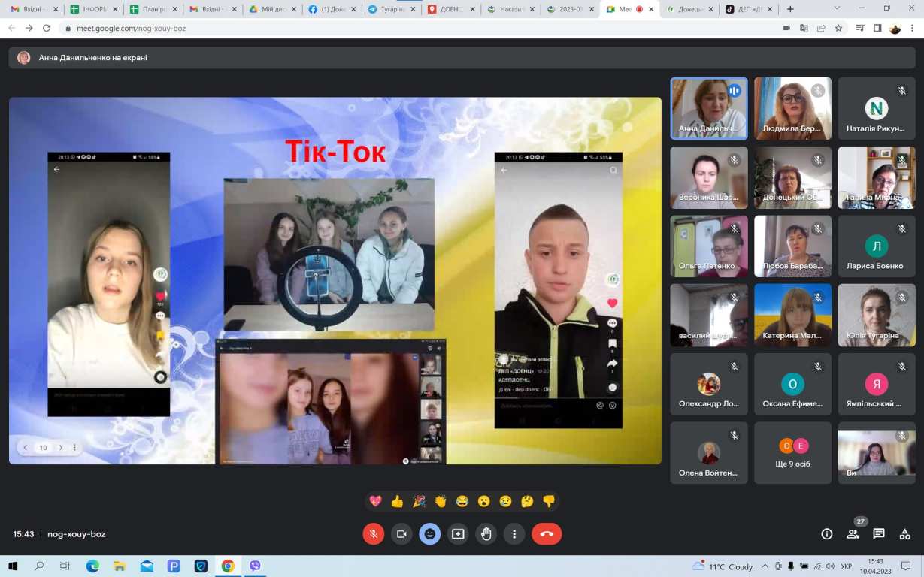This screenshot has width=924, height=577.
Task: Send the thumbs down reaction
Action: [549, 501]
